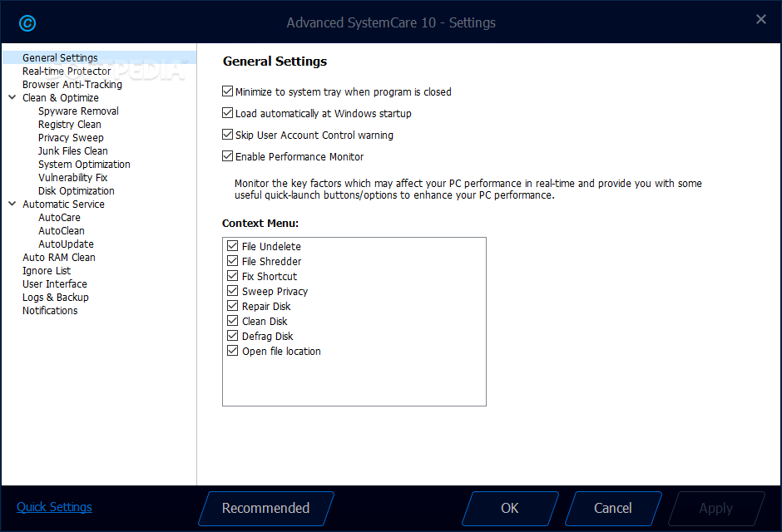This screenshot has height=532, width=782.
Task: Open Real-time Protector settings
Action: click(x=67, y=71)
